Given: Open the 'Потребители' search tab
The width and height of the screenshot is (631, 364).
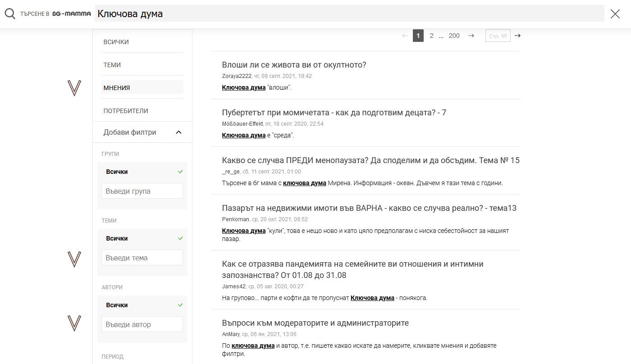Looking at the screenshot, I should tap(126, 111).
